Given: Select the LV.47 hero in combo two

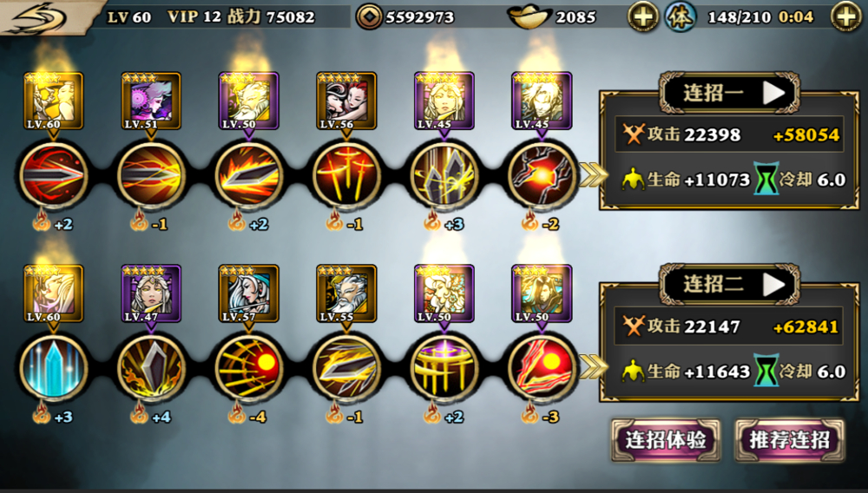Looking at the screenshot, I should tap(151, 293).
